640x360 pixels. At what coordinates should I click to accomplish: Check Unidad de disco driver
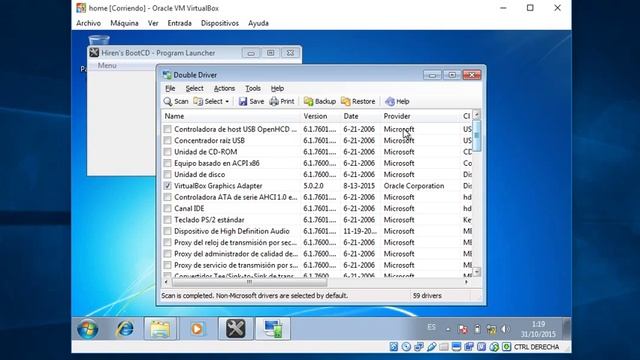[167, 174]
